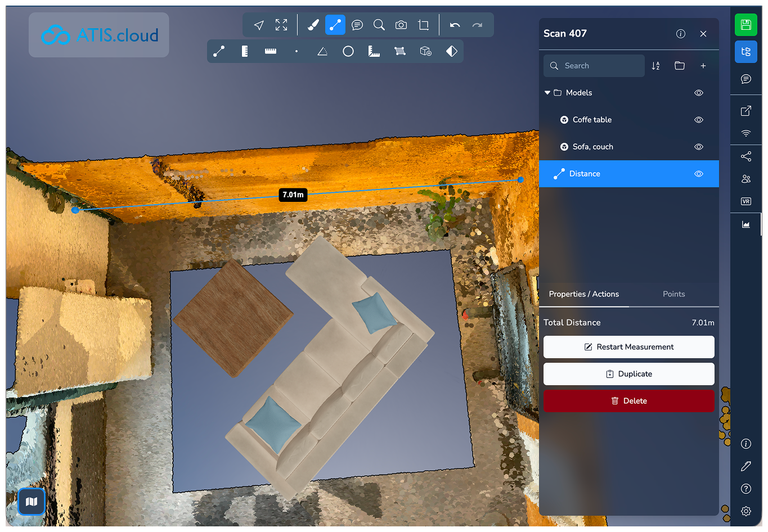Toggle visibility of Sofa, couch
The width and height of the screenshot is (768, 532).
point(698,147)
